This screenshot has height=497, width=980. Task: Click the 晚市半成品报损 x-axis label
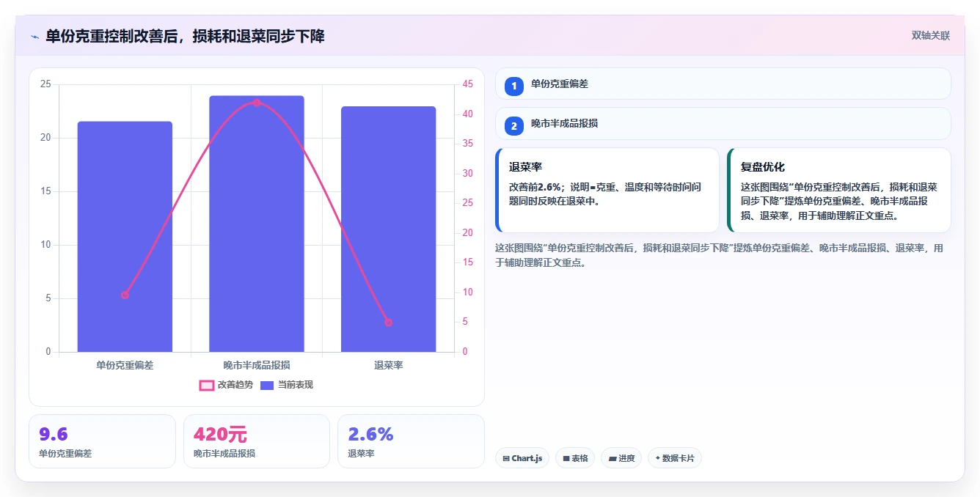coord(257,365)
